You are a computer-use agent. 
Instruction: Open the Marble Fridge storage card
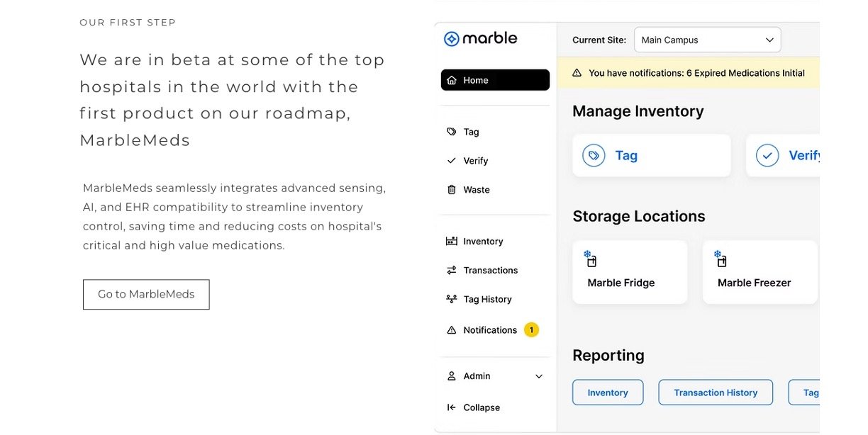click(x=630, y=273)
